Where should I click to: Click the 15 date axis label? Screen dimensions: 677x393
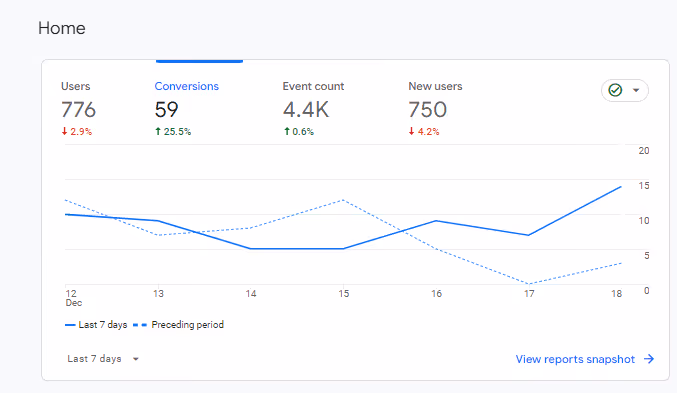point(344,294)
